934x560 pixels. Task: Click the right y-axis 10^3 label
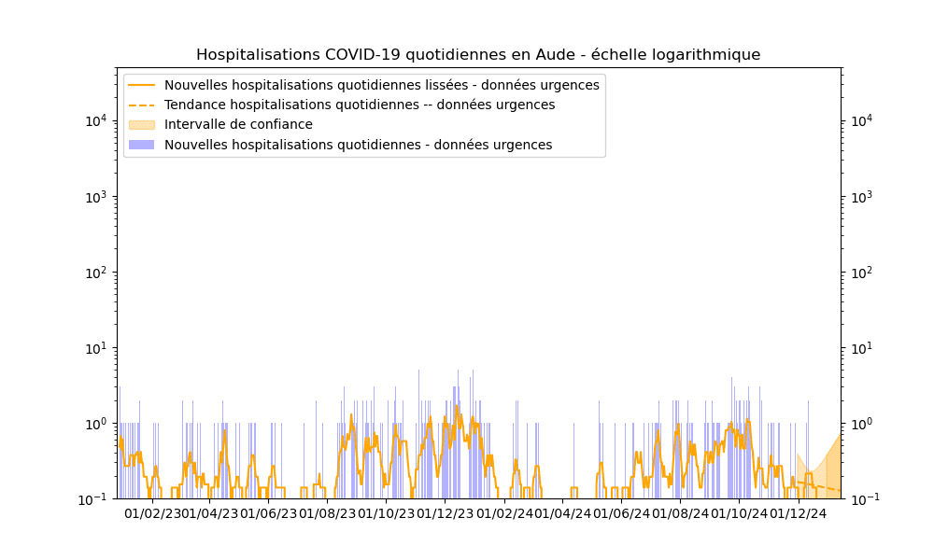(x=861, y=197)
